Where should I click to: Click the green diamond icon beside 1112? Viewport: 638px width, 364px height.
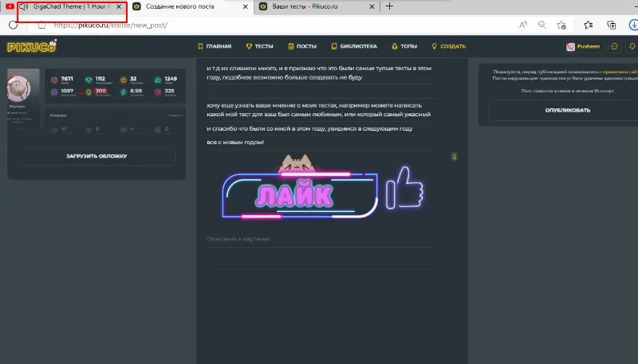pos(89,80)
